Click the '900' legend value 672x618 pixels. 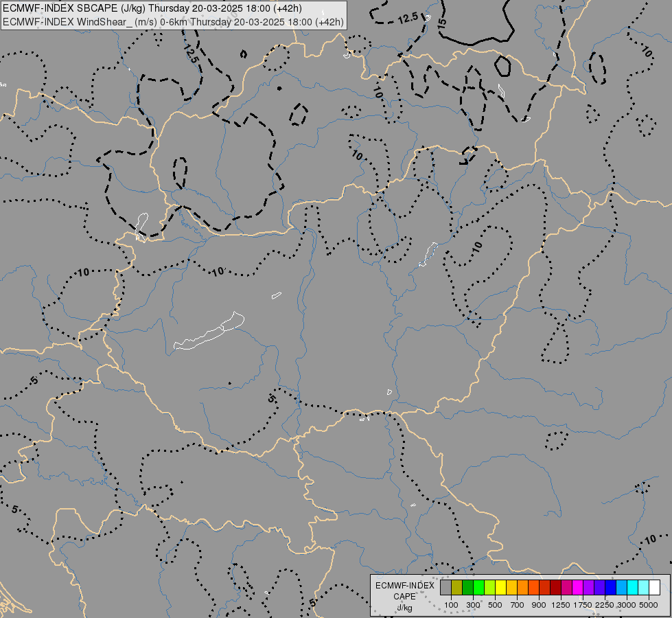pos(539,605)
